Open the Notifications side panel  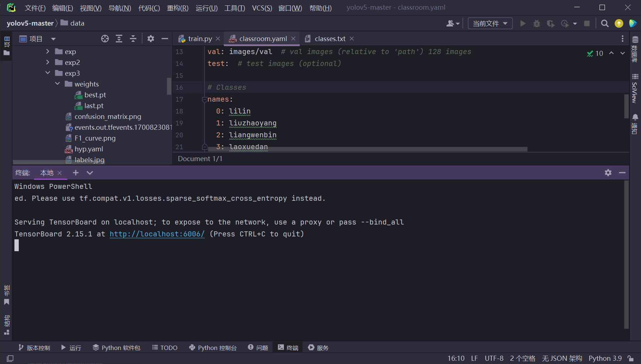(x=635, y=124)
